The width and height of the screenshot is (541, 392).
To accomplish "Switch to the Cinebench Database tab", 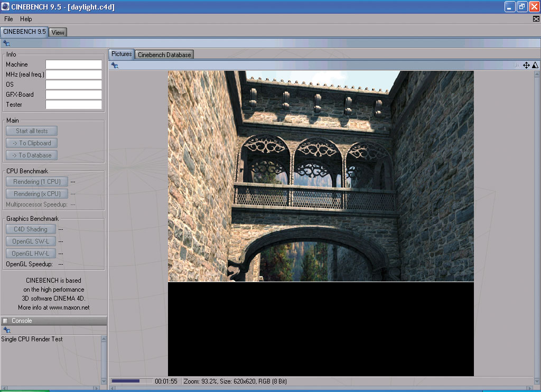I will click(164, 54).
